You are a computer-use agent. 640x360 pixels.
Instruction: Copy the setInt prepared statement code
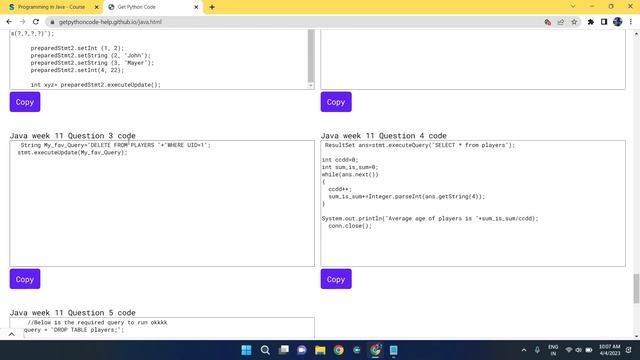[x=25, y=102]
